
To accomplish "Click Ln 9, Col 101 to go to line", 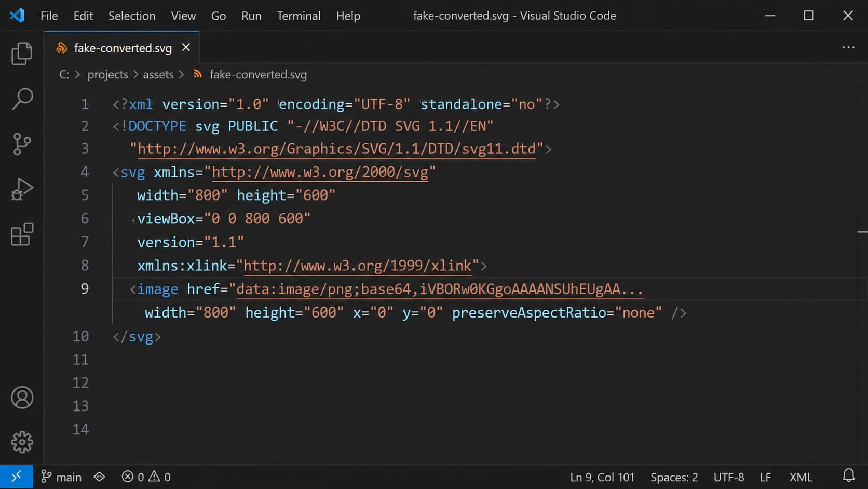I will (x=602, y=477).
